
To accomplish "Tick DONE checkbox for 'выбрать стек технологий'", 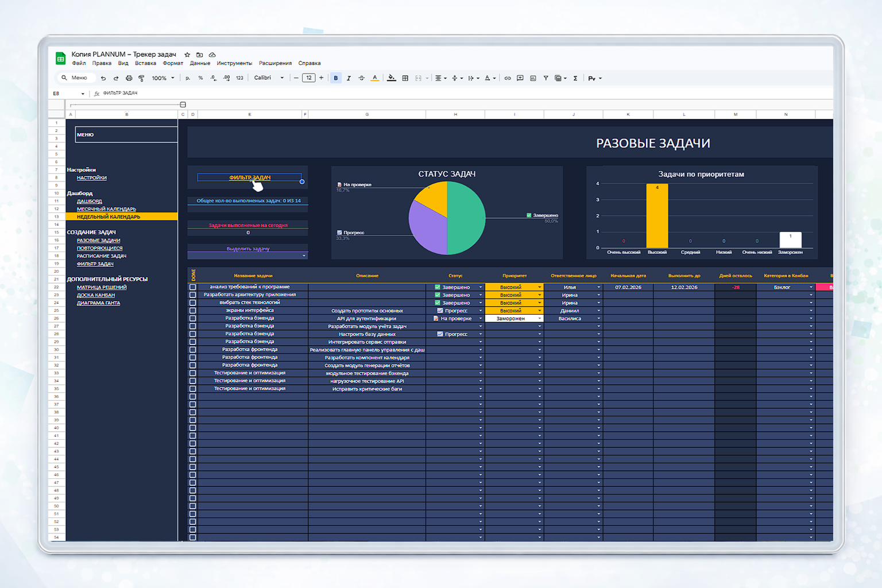I will coord(193,303).
